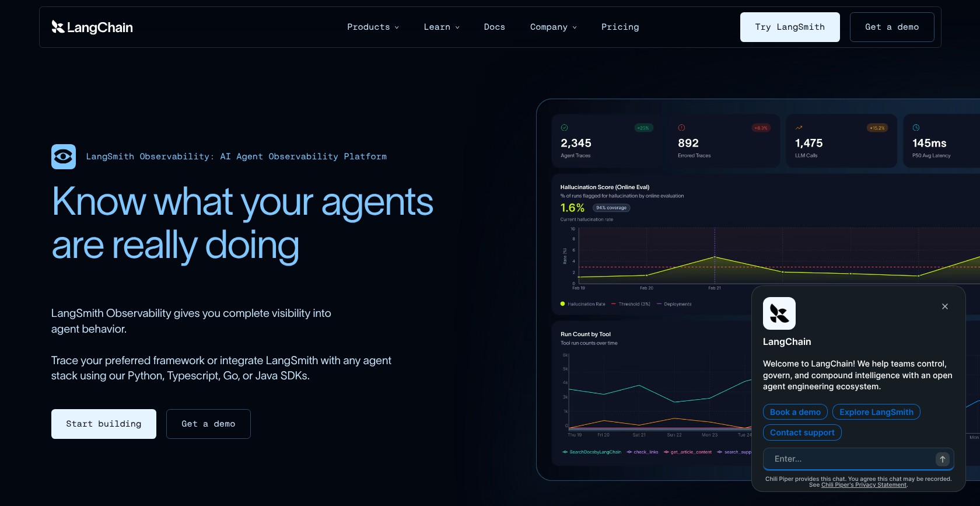Click the Hallucination Score (Online Eval) title
980x506 pixels.
click(x=605, y=187)
